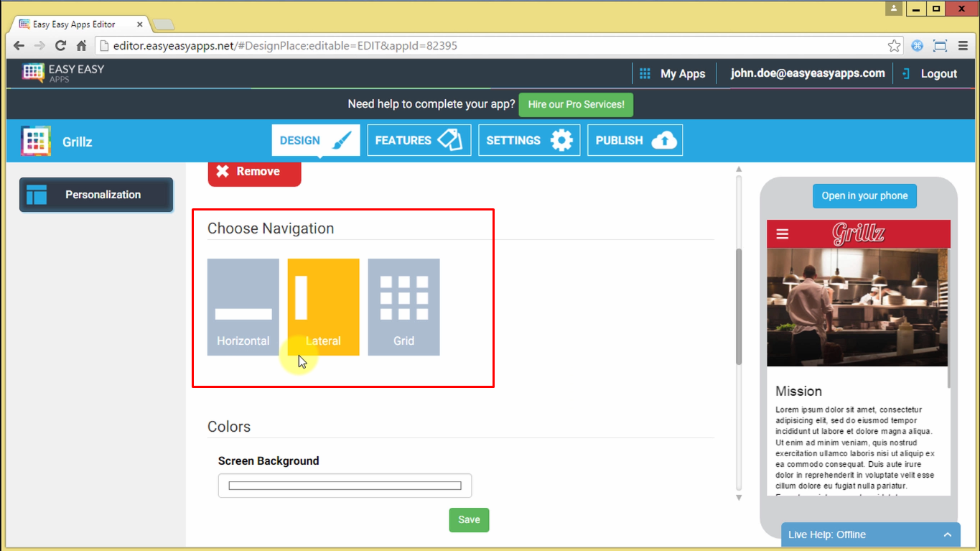Click the Grillz app icon

point(36,141)
